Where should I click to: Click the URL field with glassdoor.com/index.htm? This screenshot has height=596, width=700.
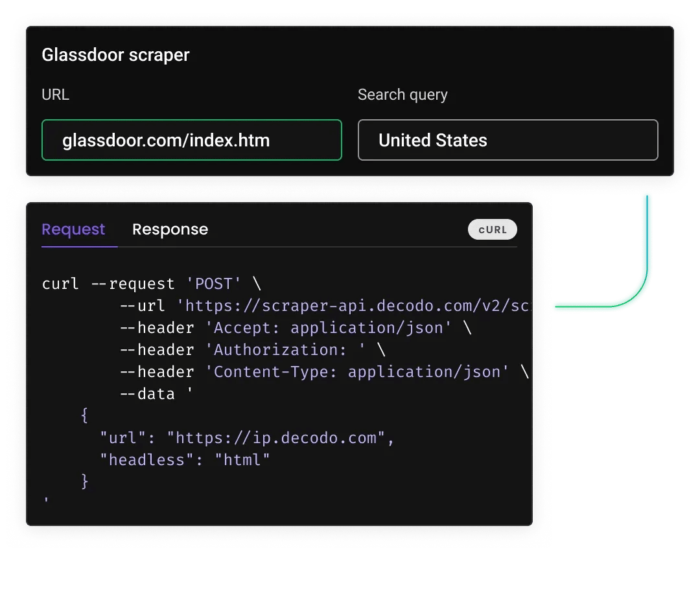tap(191, 140)
